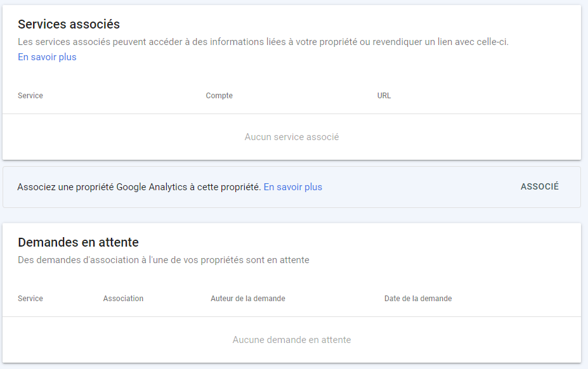Select Service column header in Services associés table
This screenshot has width=588, height=369.
pyautogui.click(x=30, y=96)
